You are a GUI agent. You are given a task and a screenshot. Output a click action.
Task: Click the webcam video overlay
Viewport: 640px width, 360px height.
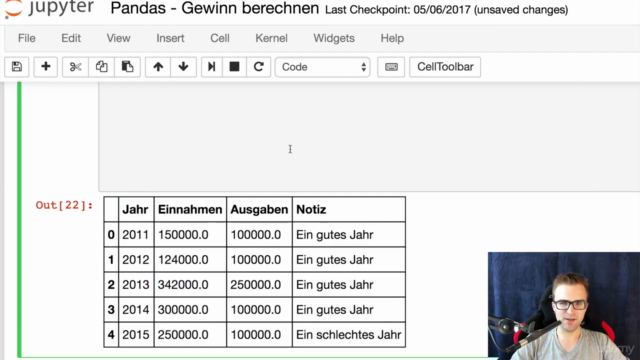tap(564, 306)
